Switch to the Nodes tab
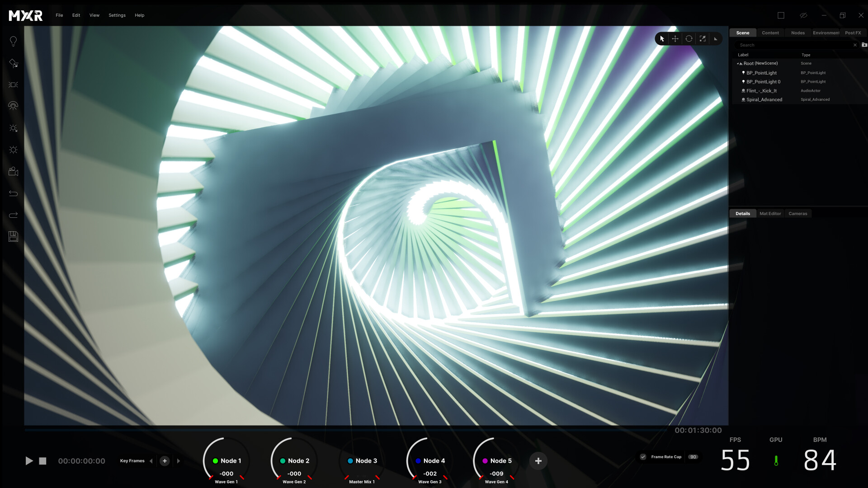Viewport: 868px width, 488px height. coord(797,33)
